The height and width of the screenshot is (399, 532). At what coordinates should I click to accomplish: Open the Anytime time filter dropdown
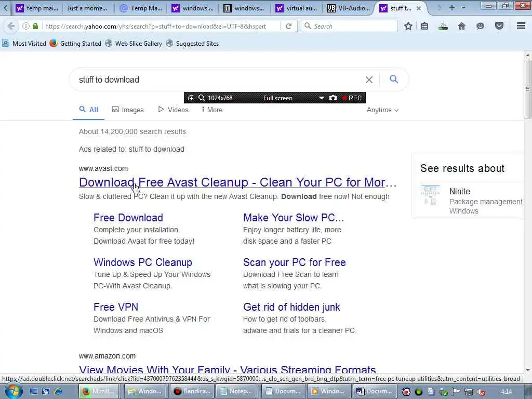pyautogui.click(x=382, y=110)
